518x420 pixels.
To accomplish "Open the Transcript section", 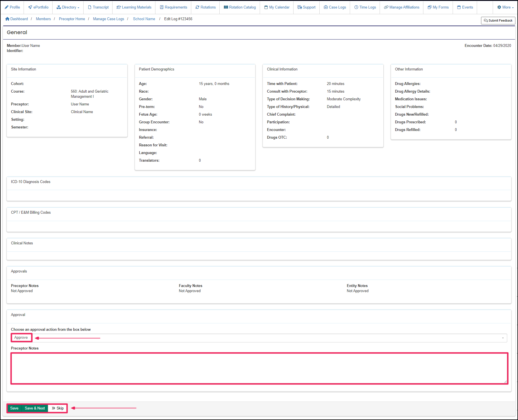I will pyautogui.click(x=98, y=7).
